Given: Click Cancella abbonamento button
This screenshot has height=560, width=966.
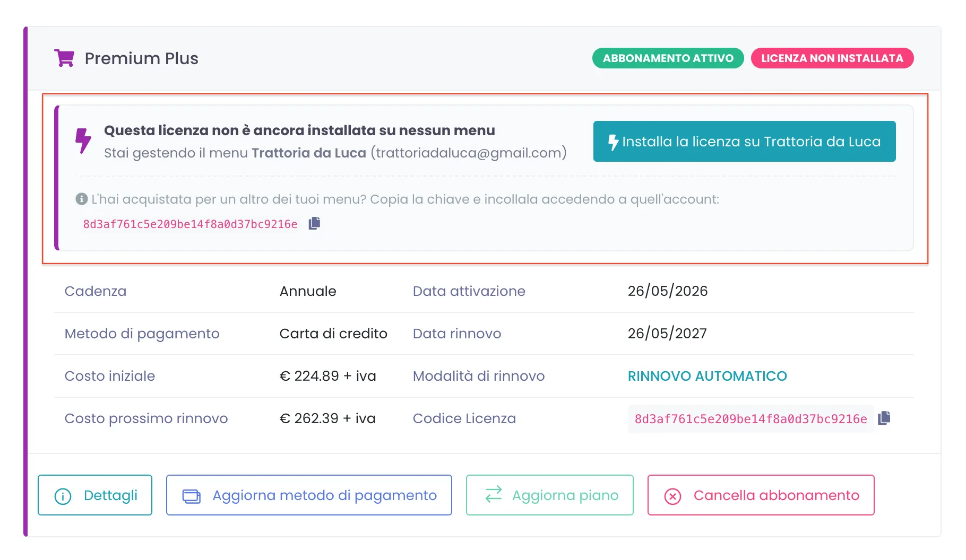Looking at the screenshot, I should pyautogui.click(x=761, y=495).
